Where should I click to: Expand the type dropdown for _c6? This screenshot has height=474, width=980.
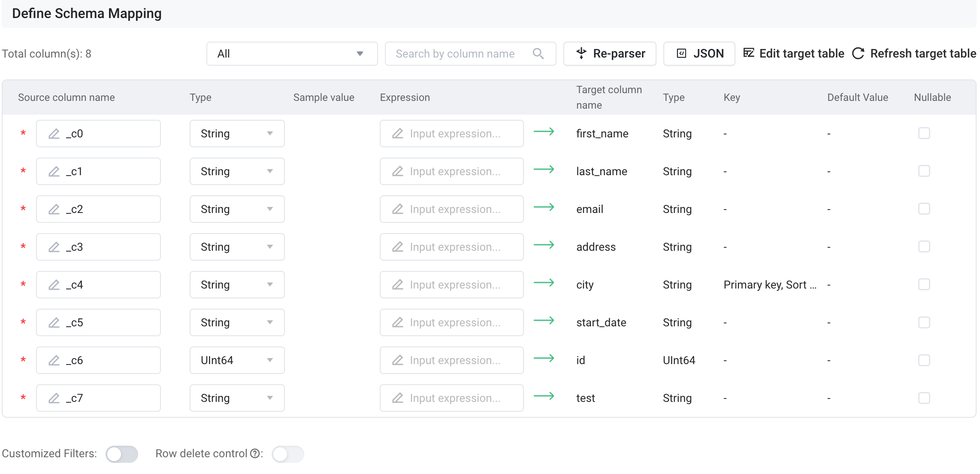237,360
